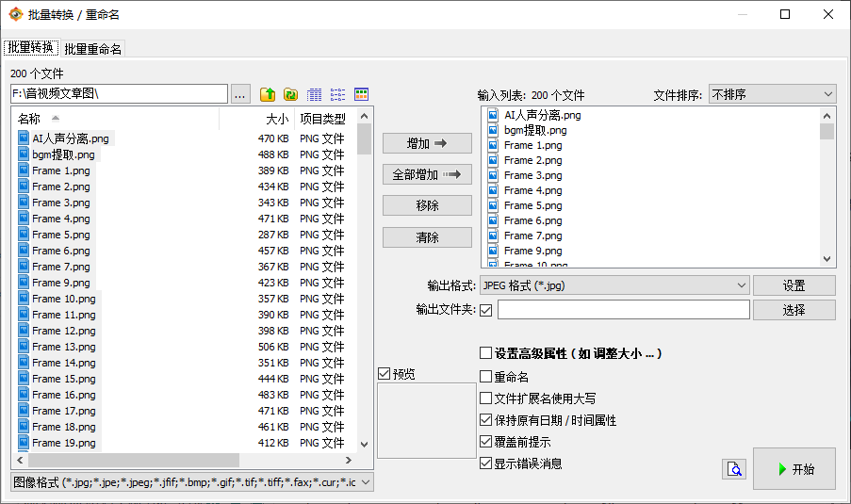Image resolution: width=851 pixels, height=504 pixels.
Task: Select Frame 14.png in left file list
Action: (64, 363)
